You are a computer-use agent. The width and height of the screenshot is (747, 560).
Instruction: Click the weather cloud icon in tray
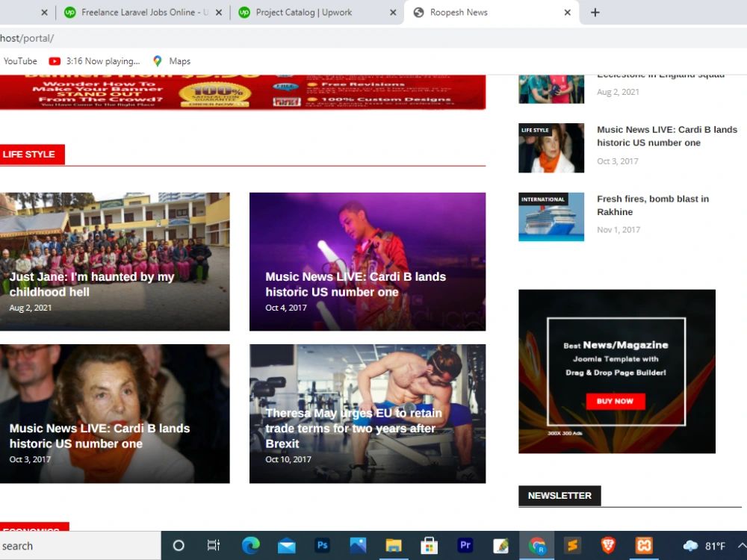[x=690, y=546]
